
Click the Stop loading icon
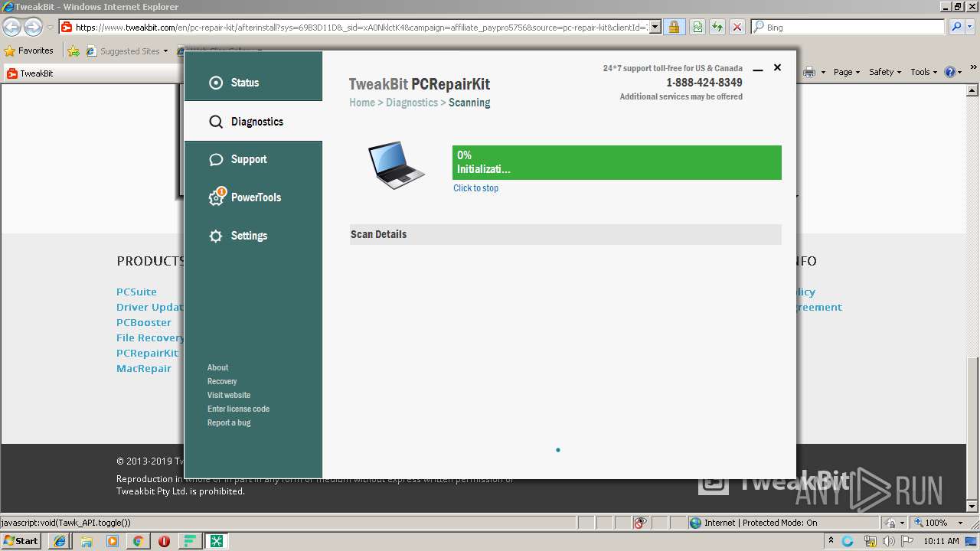[x=737, y=28]
